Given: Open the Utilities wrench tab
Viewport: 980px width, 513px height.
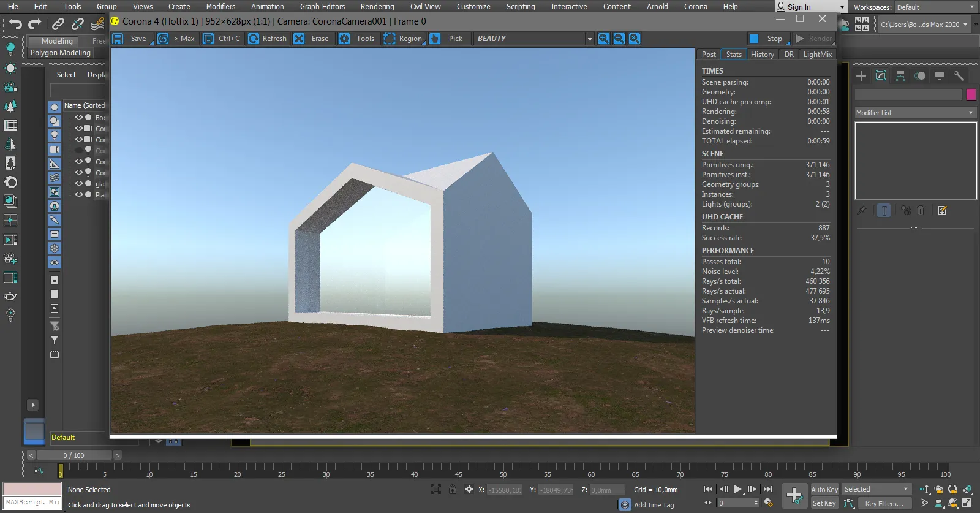Looking at the screenshot, I should pos(959,76).
